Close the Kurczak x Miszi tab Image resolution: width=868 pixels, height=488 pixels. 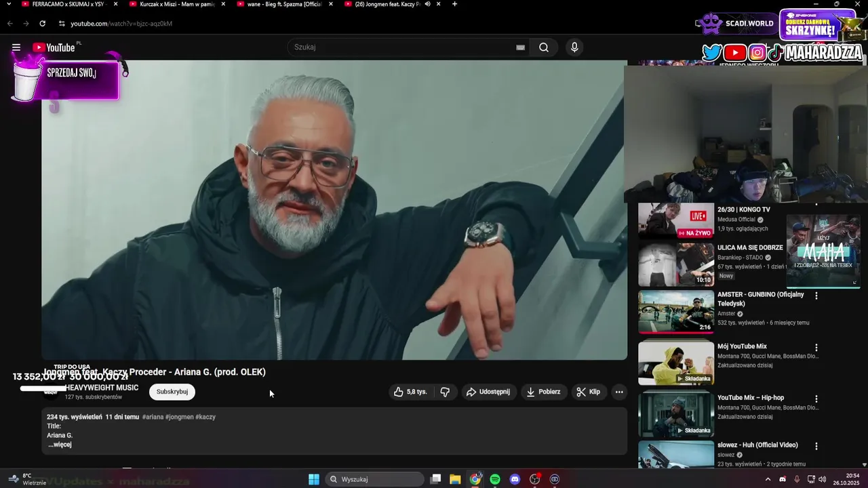pyautogui.click(x=223, y=4)
